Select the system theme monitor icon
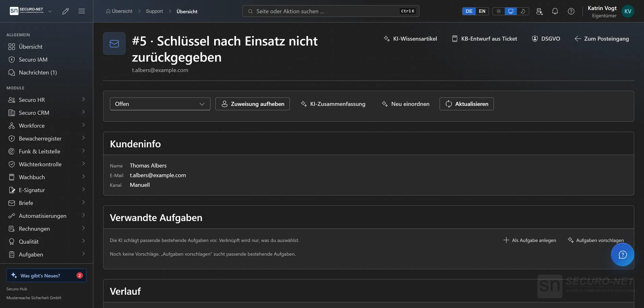The height and width of the screenshot is (308, 644). click(511, 11)
